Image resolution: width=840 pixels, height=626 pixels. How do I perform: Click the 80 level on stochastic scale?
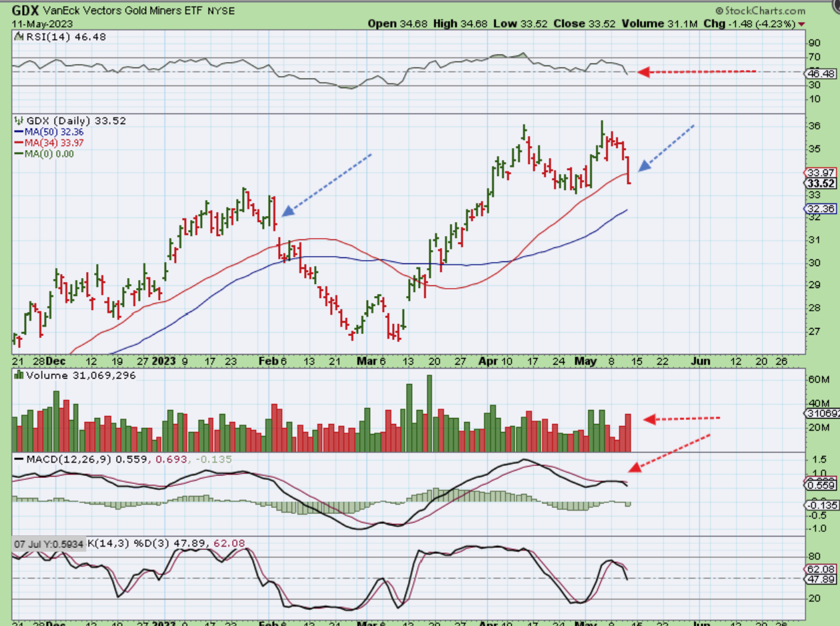[814, 556]
